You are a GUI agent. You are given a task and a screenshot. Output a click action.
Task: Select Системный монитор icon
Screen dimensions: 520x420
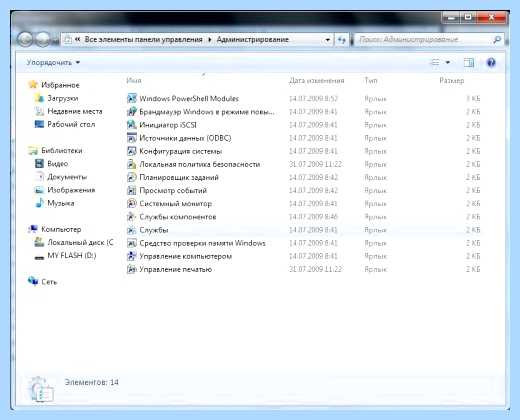click(132, 203)
